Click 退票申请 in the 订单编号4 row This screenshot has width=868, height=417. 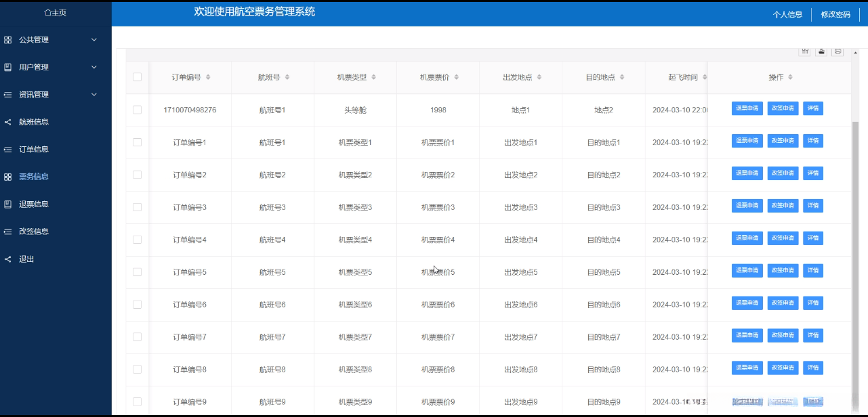(747, 238)
